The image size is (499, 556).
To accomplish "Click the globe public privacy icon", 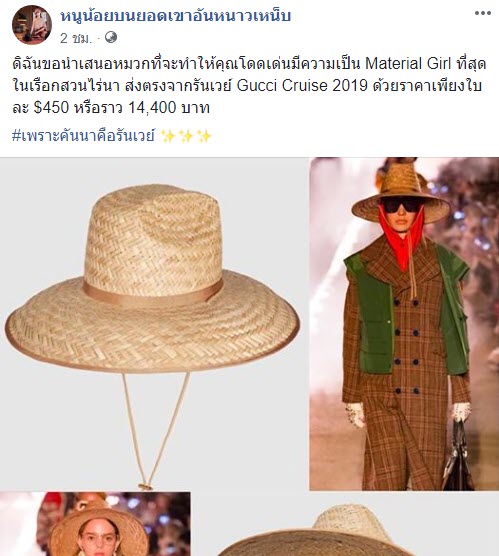I will coord(111,37).
